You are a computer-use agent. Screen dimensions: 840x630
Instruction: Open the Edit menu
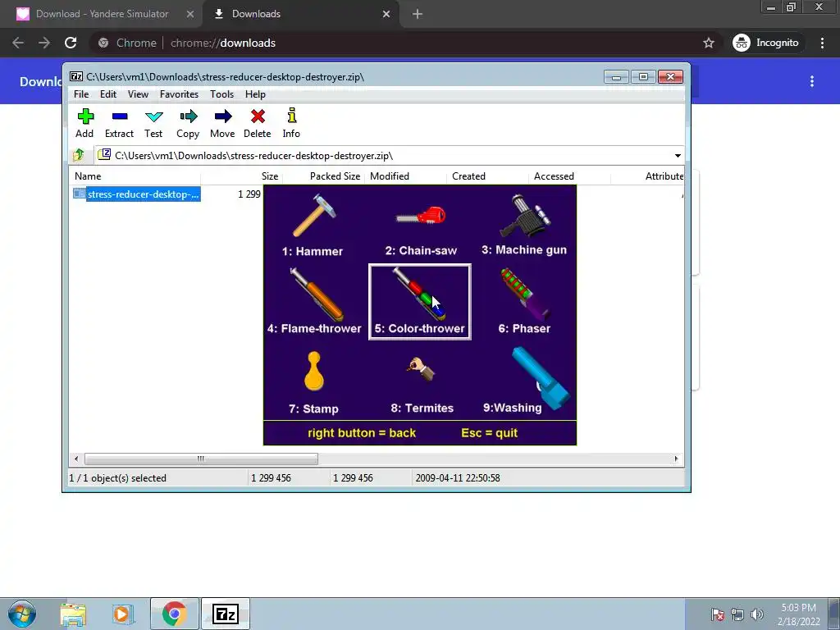[108, 94]
